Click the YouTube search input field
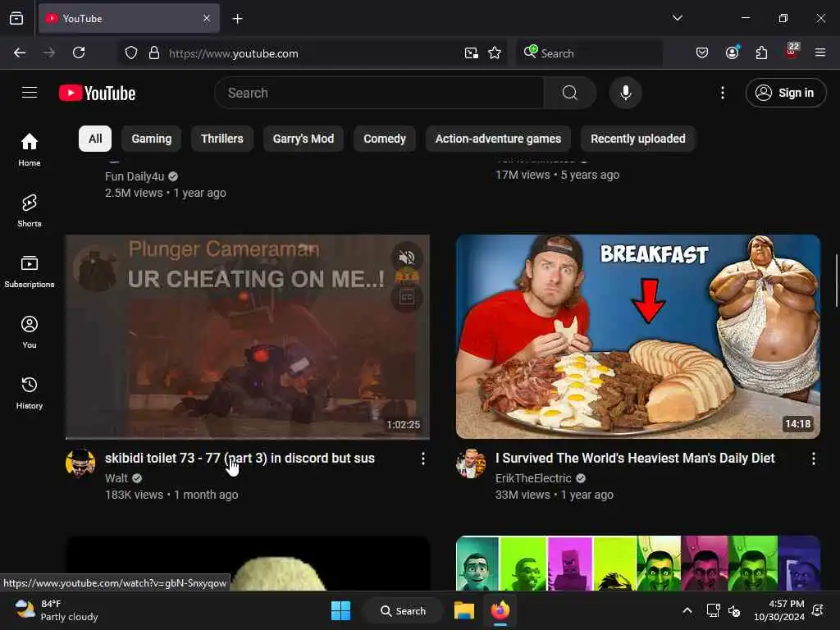Viewport: 840px width, 630px height. tap(379, 93)
